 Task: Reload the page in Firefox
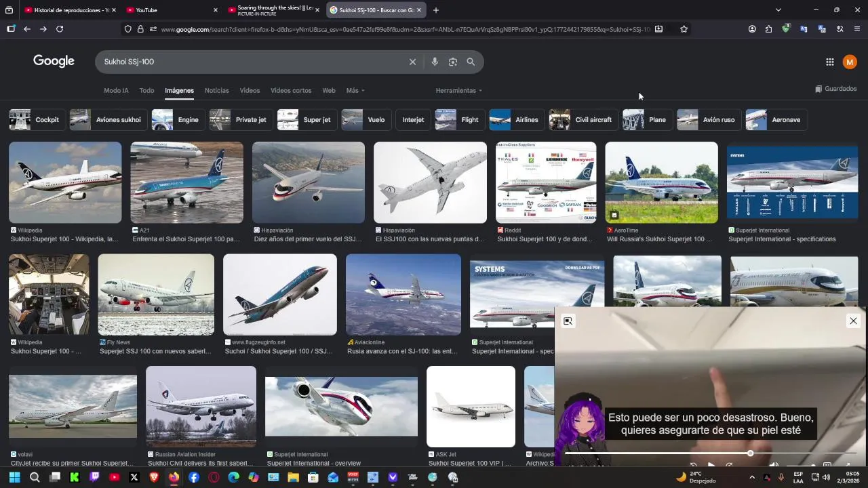[x=60, y=29]
